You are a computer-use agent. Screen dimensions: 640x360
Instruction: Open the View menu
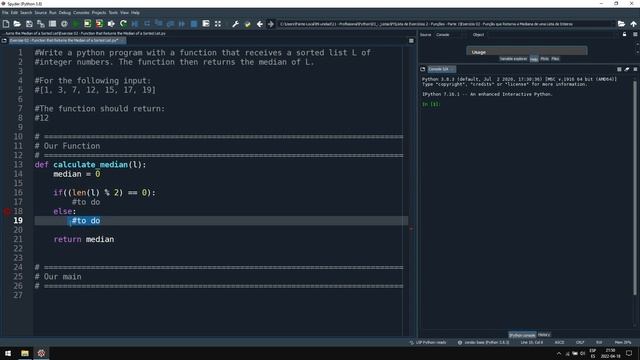[124, 13]
